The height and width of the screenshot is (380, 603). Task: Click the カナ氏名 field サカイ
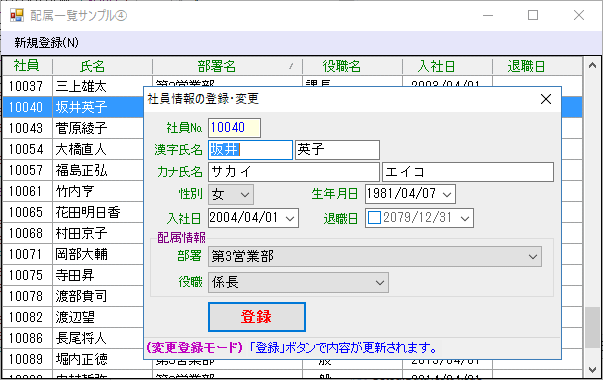coord(294,172)
